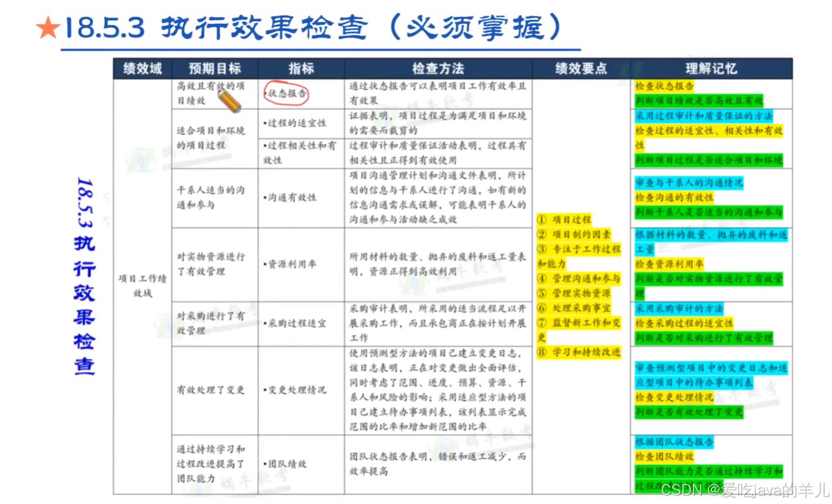Screen dimensions: 832x504
Task: Select the goal '对实物资源进行了有效管理'
Action: [211, 264]
